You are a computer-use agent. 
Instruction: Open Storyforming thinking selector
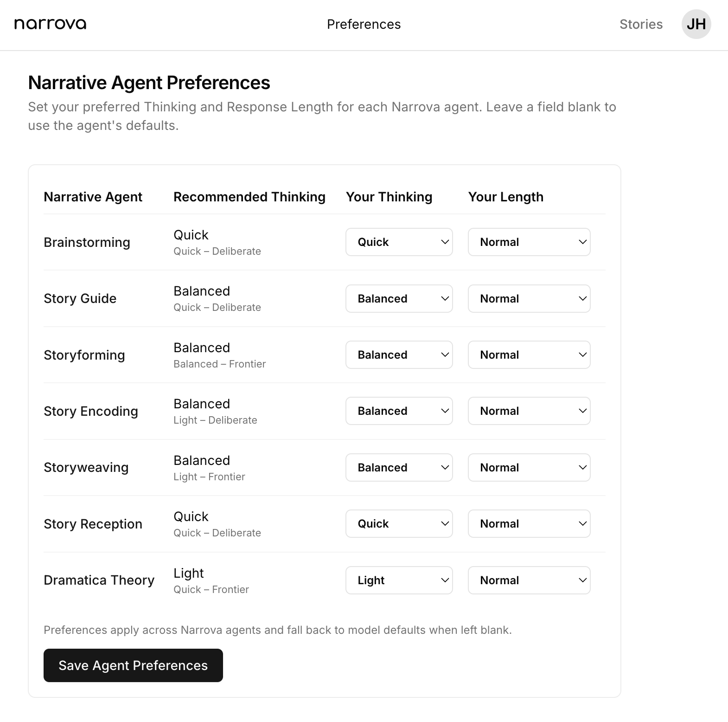pyautogui.click(x=399, y=355)
